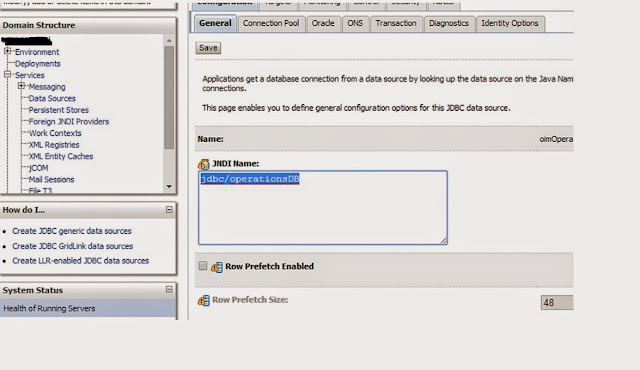
Task: Enable the Row Prefetch Enabled checkbox
Action: [203, 266]
